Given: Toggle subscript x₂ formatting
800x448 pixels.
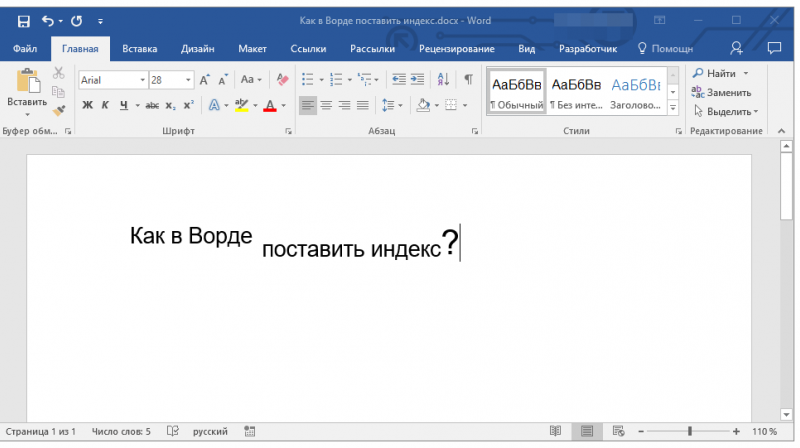Looking at the screenshot, I should [170, 106].
